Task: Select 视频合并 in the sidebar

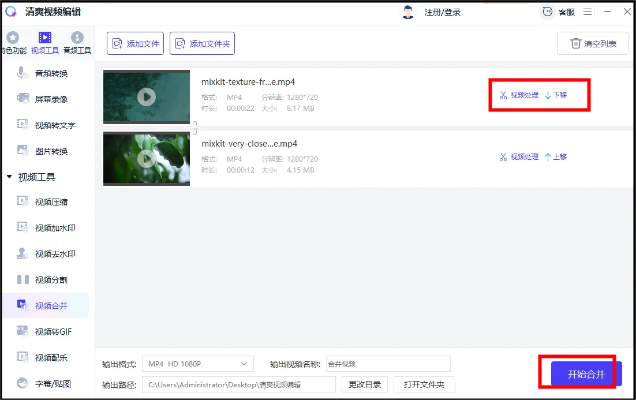Action: click(45, 305)
